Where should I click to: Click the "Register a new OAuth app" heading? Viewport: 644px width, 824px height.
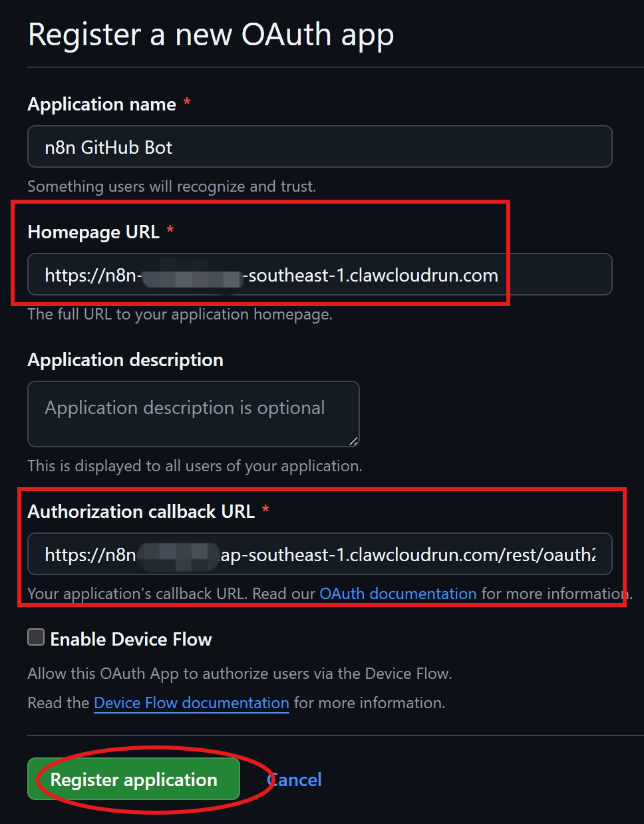click(x=211, y=35)
